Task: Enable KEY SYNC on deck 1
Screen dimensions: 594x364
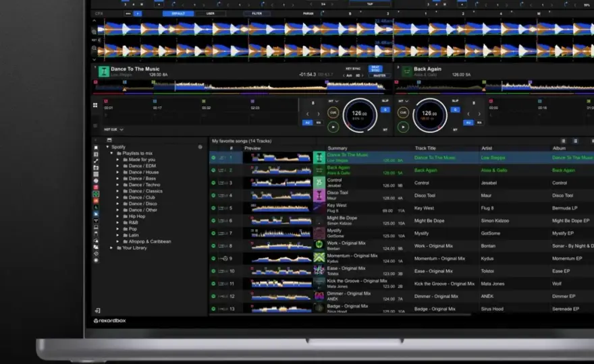Action: point(353,69)
